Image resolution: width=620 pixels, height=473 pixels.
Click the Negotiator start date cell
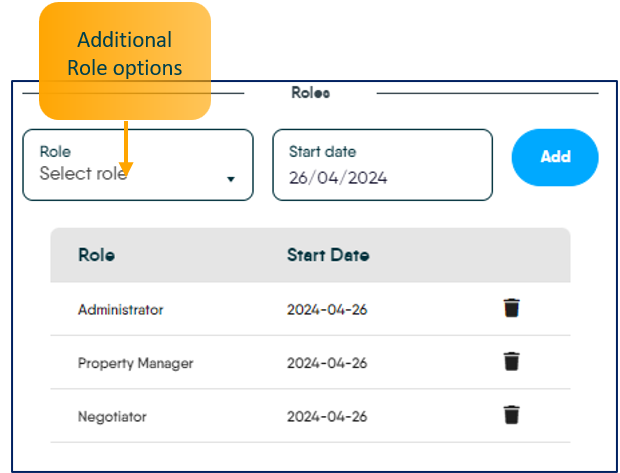coord(327,416)
